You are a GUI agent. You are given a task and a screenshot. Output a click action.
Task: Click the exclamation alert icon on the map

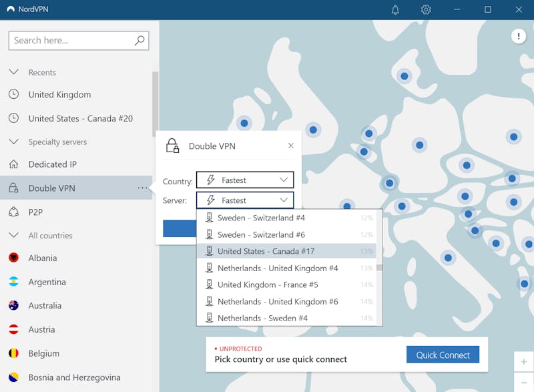518,36
